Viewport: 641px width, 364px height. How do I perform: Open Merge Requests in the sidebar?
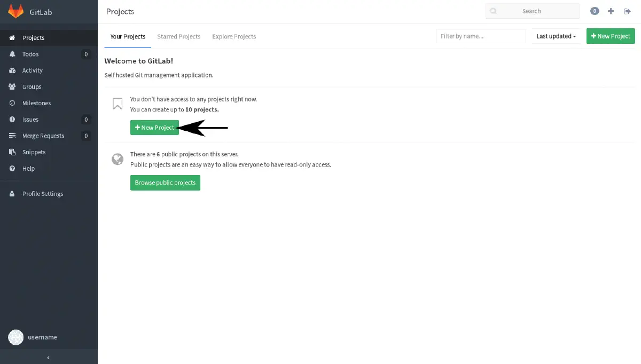(49, 136)
